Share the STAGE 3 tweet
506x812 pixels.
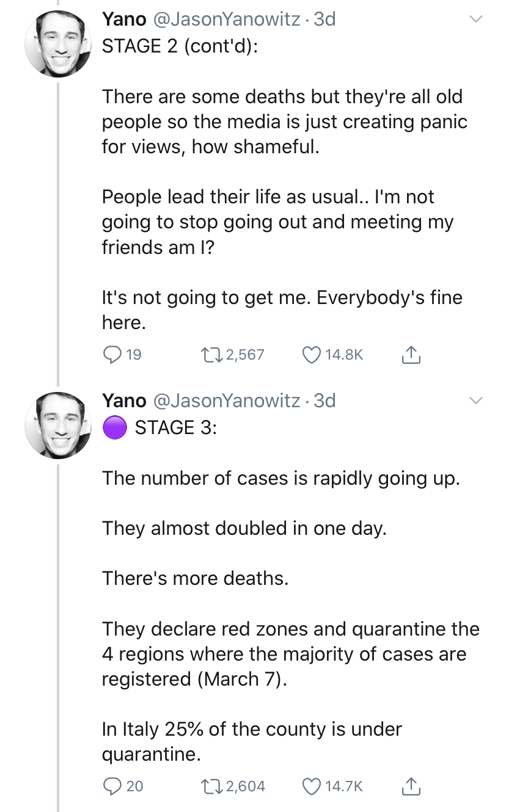pos(412,786)
